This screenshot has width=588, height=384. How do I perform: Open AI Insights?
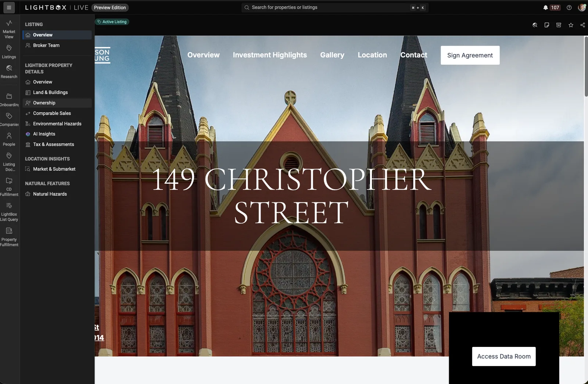pyautogui.click(x=57, y=134)
